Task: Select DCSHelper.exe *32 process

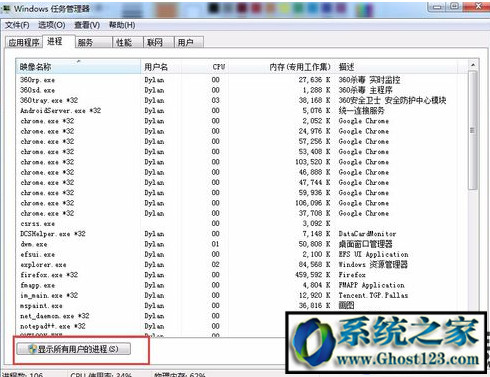Action: [x=242, y=234]
